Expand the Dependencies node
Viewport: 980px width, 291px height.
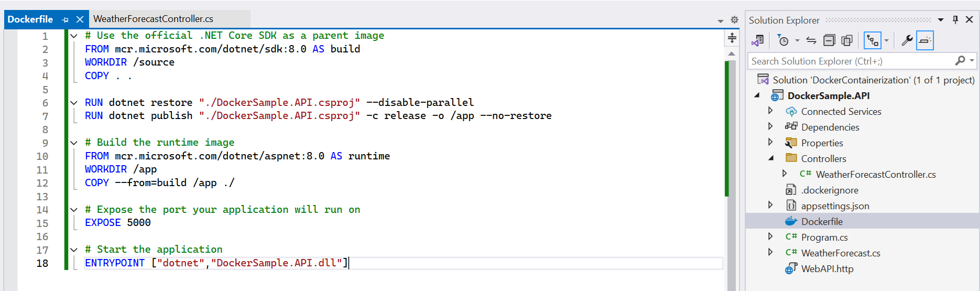pyautogui.click(x=770, y=126)
